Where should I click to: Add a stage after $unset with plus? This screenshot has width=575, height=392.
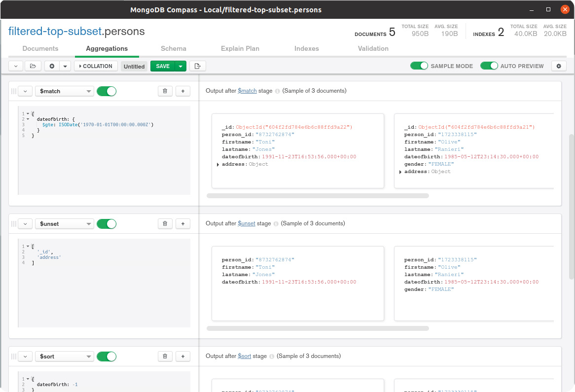coord(183,224)
